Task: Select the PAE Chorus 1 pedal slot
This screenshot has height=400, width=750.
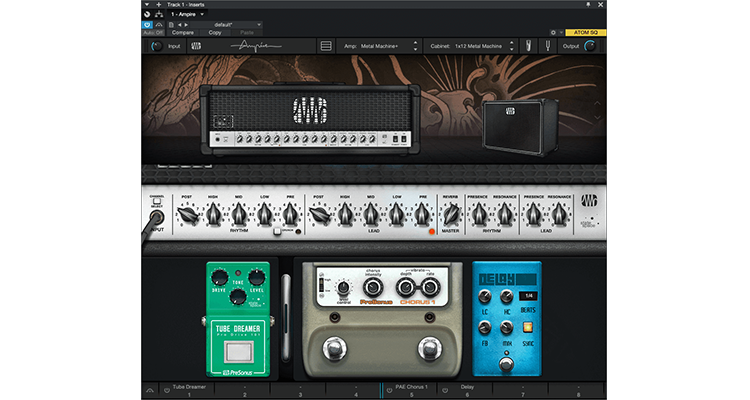Action: 411,387
